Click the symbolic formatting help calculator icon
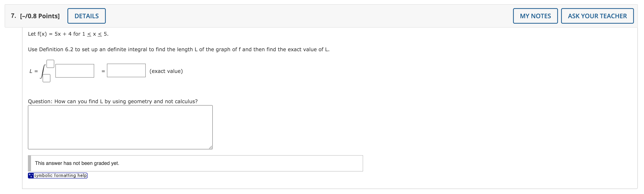 (x=30, y=176)
